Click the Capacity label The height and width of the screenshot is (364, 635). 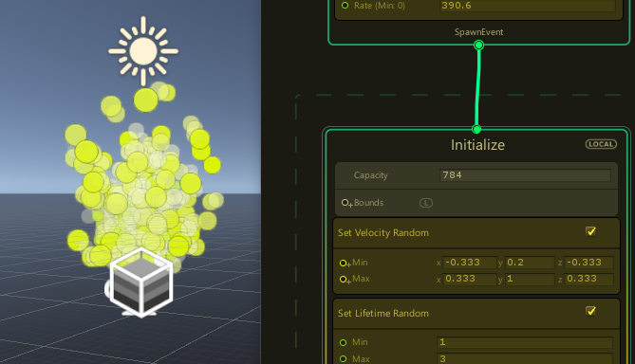tap(370, 175)
